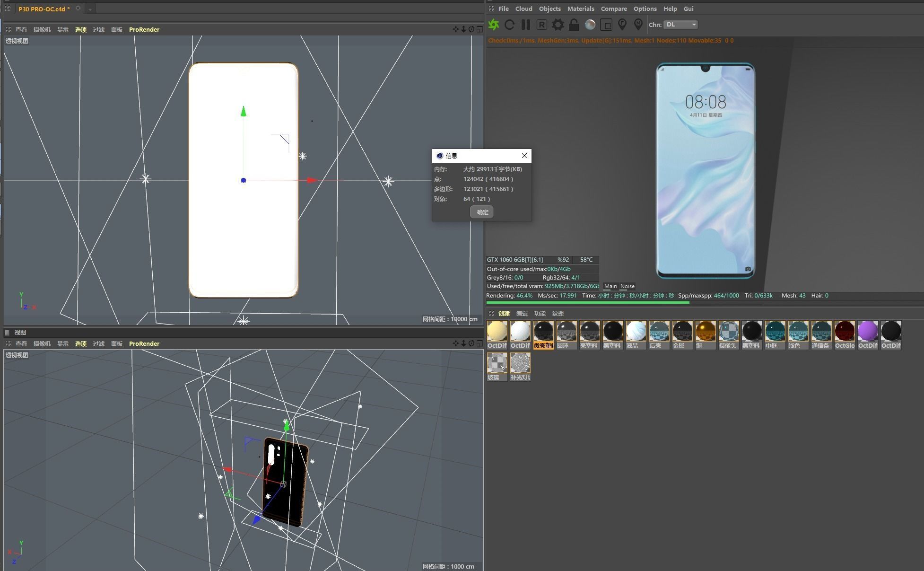
Task: Toggle bottom viewport maximize-view icon
Action: point(479,343)
